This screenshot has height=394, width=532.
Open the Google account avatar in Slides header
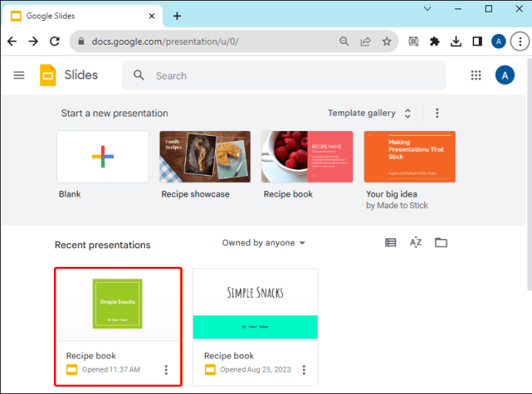pos(505,75)
